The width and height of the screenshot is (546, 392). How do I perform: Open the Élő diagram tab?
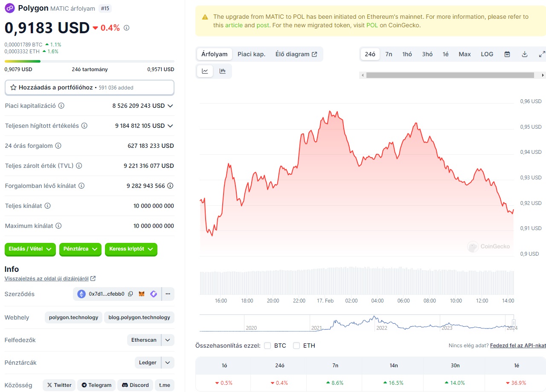pos(296,54)
